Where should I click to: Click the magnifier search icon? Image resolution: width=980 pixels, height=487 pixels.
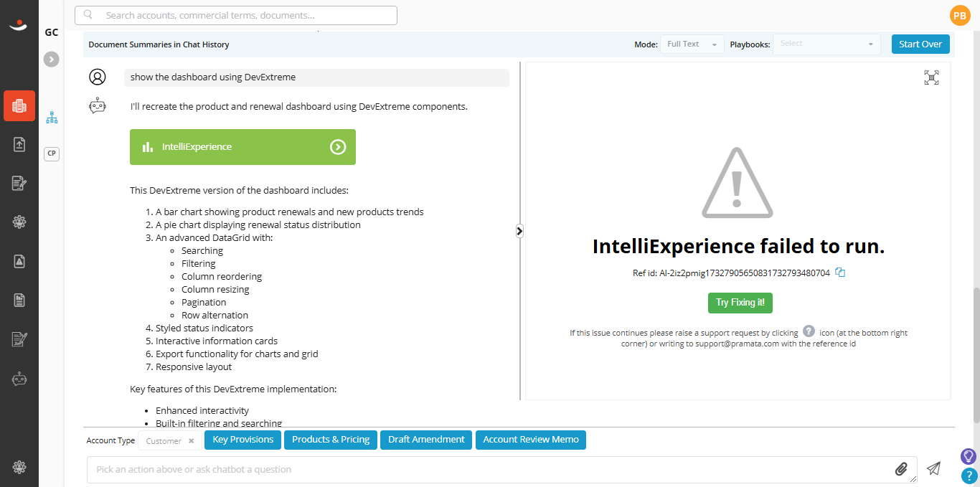tap(88, 14)
